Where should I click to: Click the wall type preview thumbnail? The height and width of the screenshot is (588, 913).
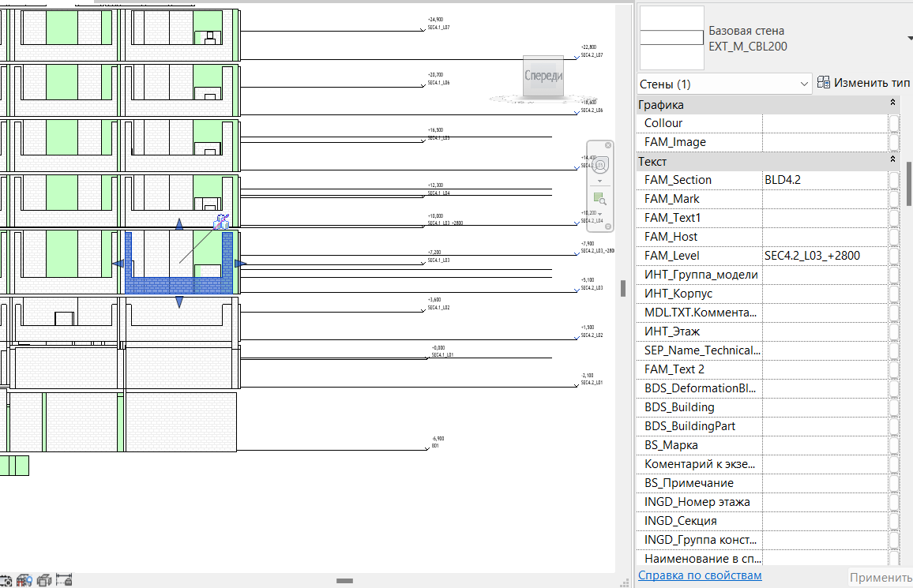(x=672, y=38)
